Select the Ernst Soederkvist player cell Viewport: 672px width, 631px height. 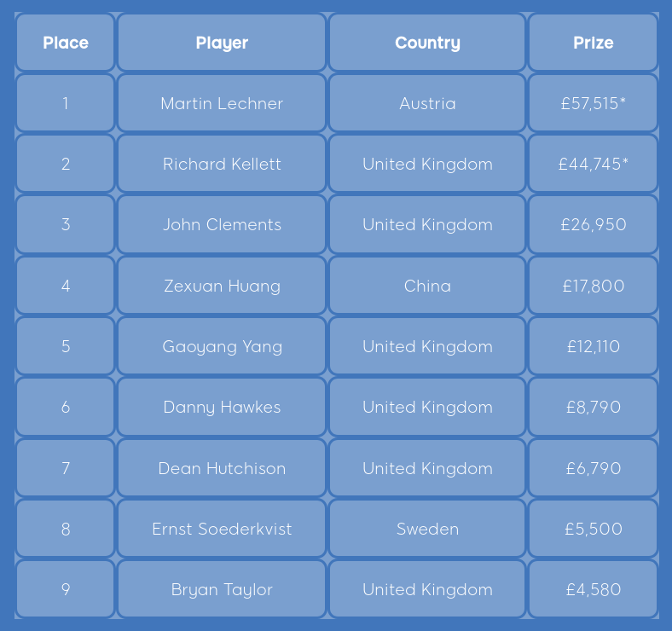pyautogui.click(x=222, y=529)
